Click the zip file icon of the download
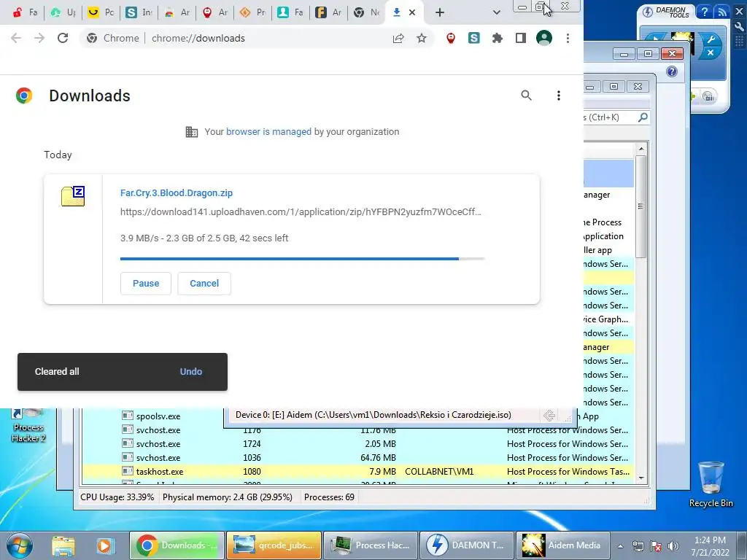747x560 pixels. coord(73,196)
